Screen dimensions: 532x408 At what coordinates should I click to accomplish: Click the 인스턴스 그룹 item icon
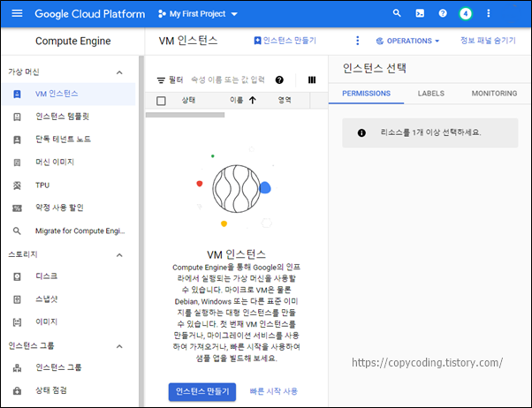[17, 368]
